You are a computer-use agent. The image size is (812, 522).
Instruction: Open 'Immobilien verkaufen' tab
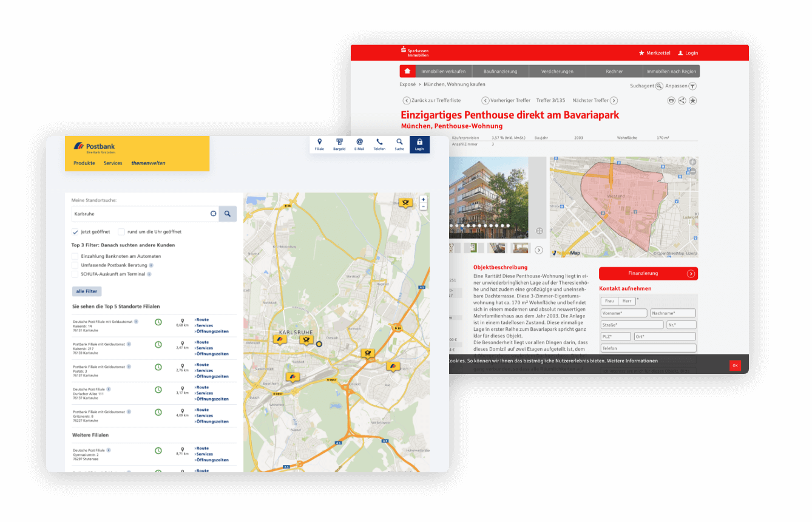(x=444, y=71)
